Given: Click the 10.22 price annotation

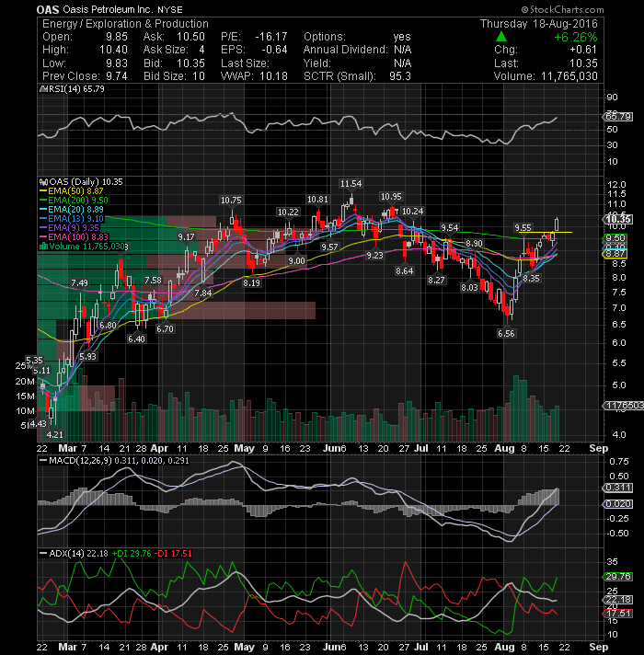Looking at the screenshot, I should pyautogui.click(x=288, y=213).
